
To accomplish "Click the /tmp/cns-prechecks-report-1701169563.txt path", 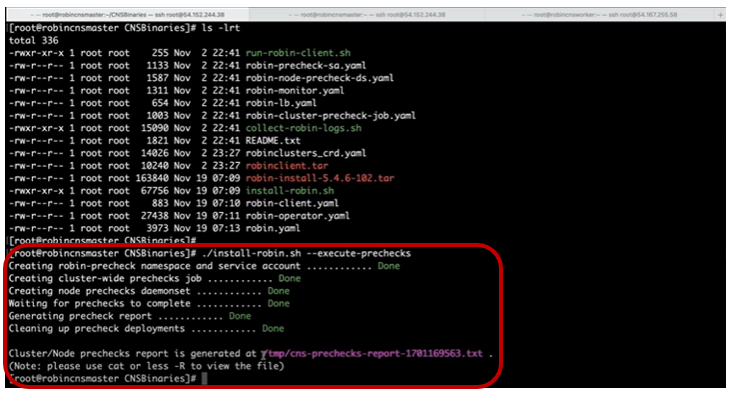I will point(372,354).
